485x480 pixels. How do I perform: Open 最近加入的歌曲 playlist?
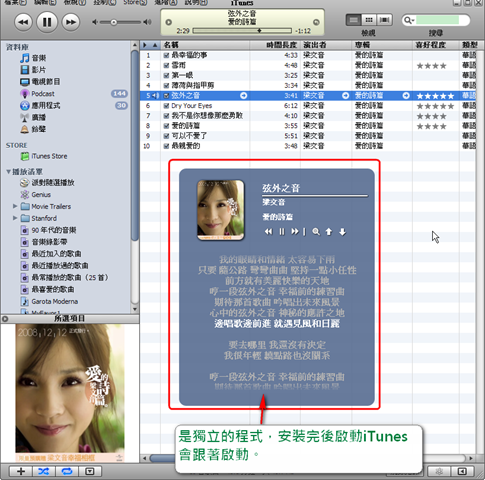click(x=51, y=254)
